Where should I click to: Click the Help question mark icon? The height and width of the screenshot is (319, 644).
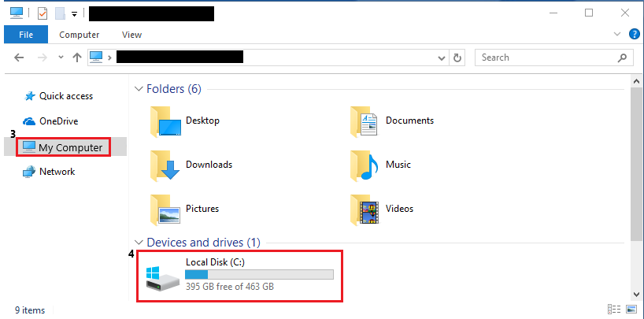(635, 34)
